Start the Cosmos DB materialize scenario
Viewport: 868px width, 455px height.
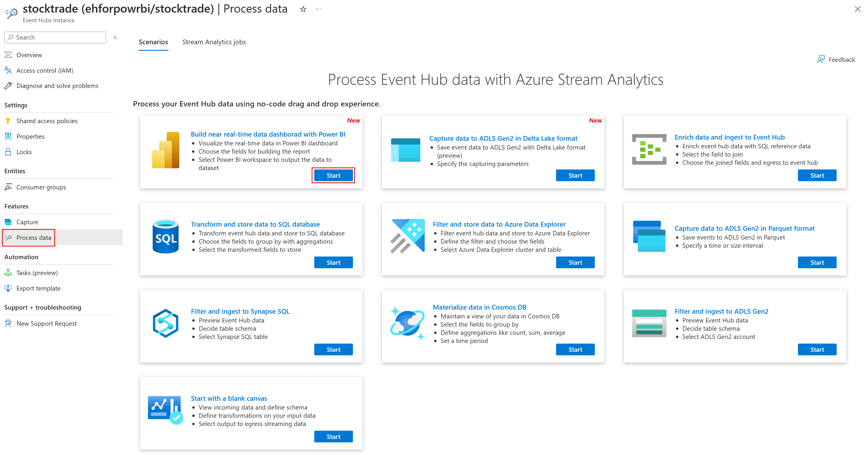(575, 349)
